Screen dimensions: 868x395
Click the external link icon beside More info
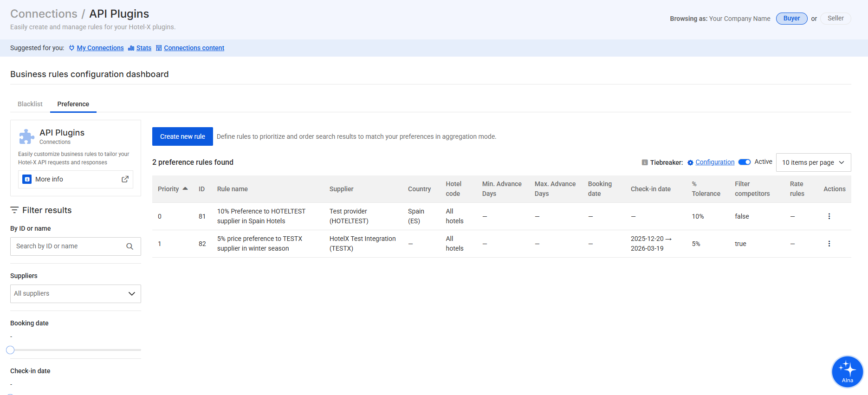[125, 179]
